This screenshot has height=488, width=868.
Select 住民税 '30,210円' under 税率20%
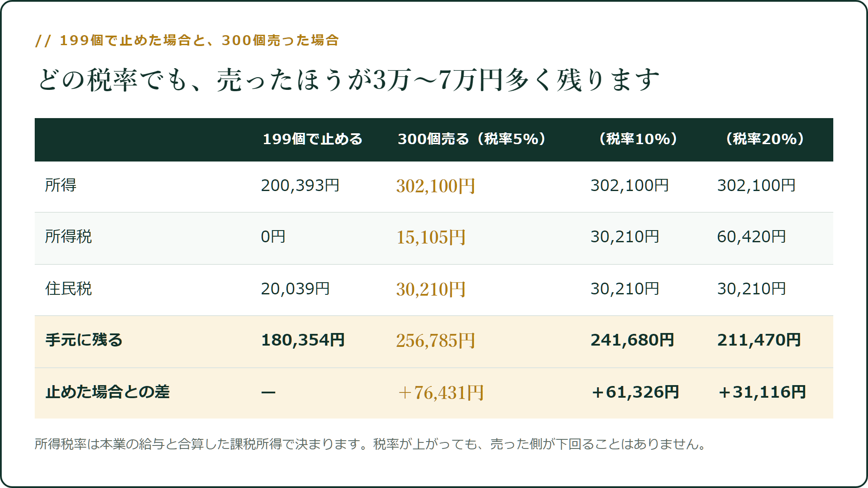tap(752, 289)
